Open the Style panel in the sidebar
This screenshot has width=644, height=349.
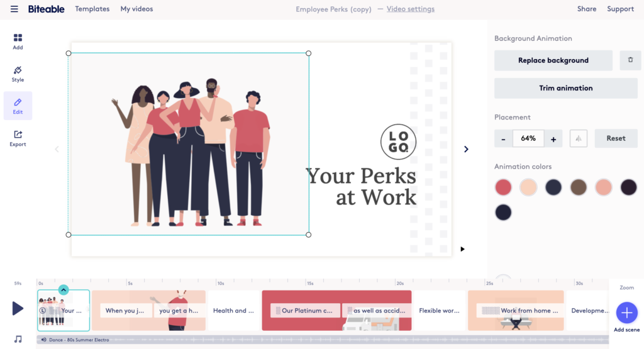point(18,74)
